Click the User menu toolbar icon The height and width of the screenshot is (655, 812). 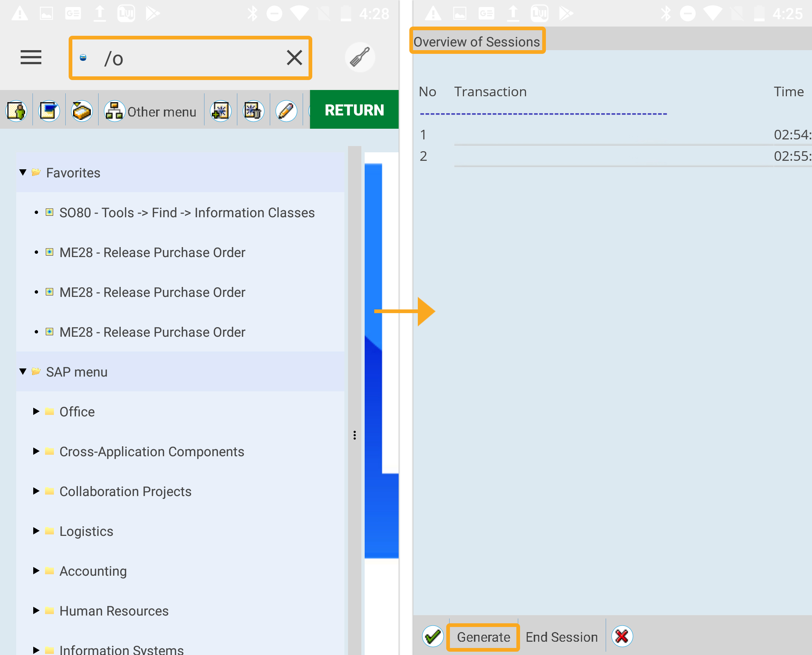(x=16, y=111)
